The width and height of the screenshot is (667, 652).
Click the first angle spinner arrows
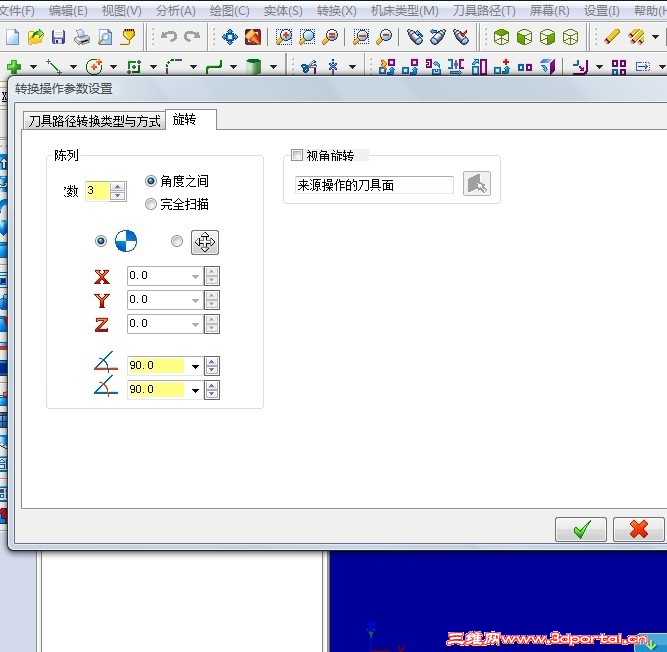[x=211, y=366]
